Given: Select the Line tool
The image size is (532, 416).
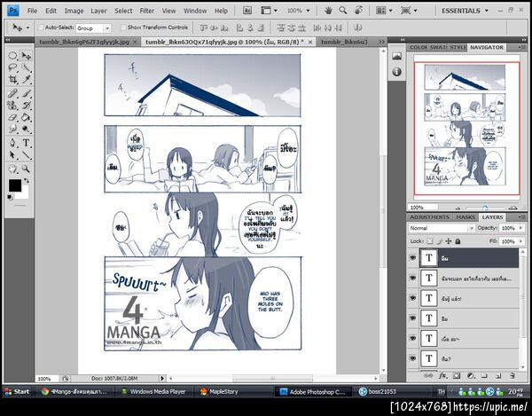Looking at the screenshot, I should tap(26, 154).
